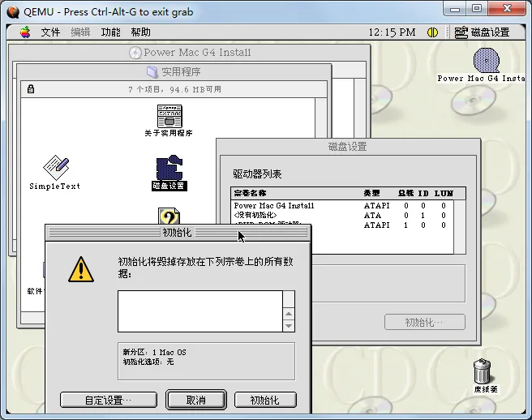Select the 废纸篓 trash icon
The image size is (532, 420).
point(482,371)
